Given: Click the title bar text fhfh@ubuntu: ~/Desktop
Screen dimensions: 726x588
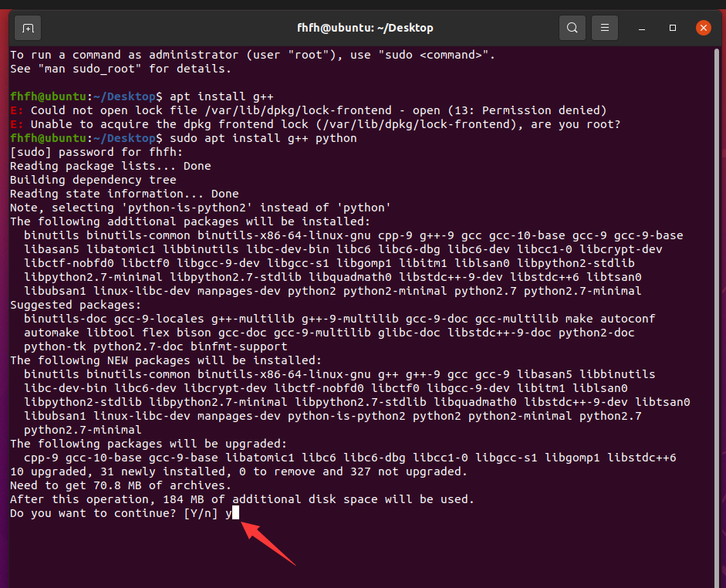Looking at the screenshot, I should pyautogui.click(x=365, y=28).
